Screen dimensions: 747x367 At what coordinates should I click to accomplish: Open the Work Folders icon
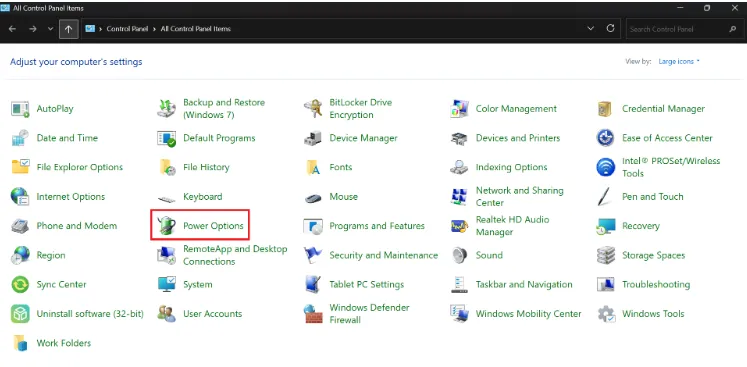click(x=20, y=343)
